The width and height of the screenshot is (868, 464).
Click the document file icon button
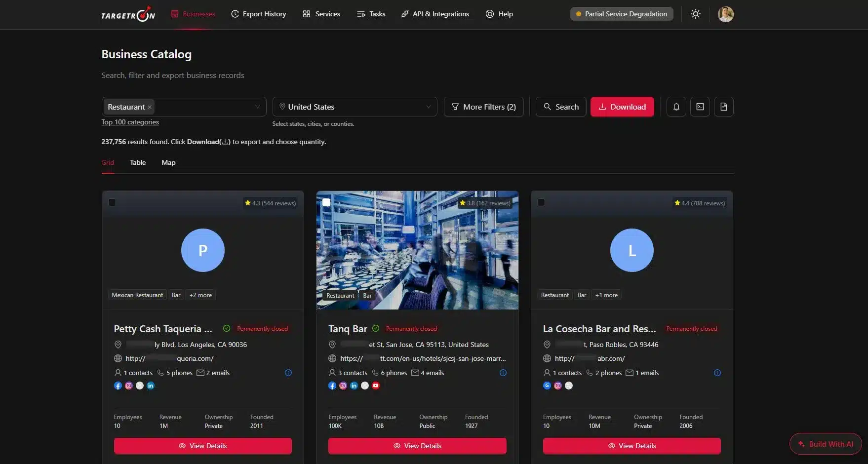point(724,107)
